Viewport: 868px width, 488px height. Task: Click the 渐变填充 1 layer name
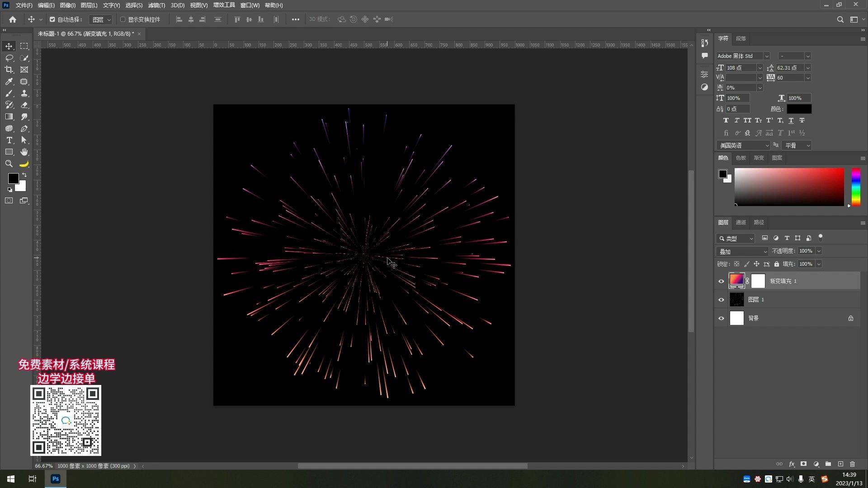pos(783,281)
